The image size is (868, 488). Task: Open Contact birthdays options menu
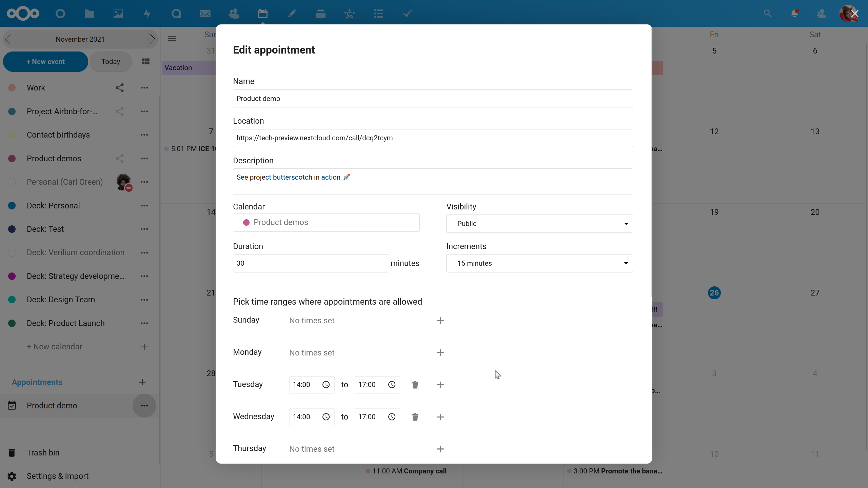tap(144, 135)
